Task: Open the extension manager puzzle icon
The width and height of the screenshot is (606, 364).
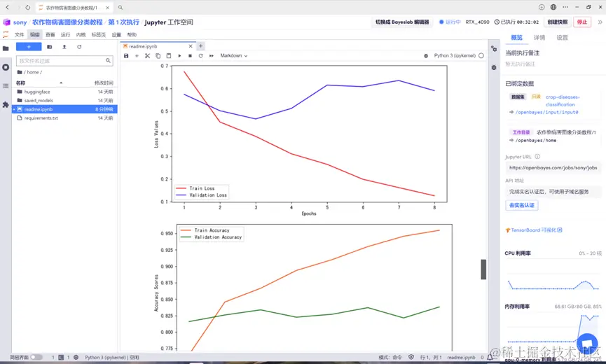Action: click(6, 104)
